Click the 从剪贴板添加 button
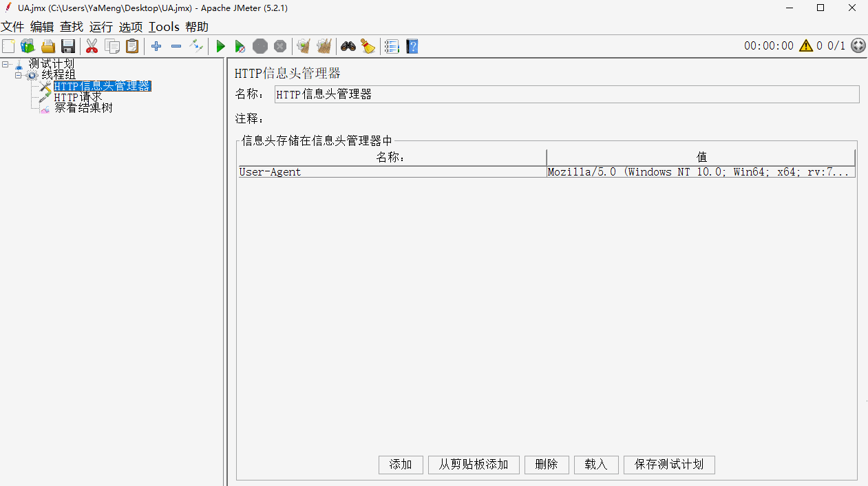This screenshot has height=486, width=868. [x=474, y=465]
